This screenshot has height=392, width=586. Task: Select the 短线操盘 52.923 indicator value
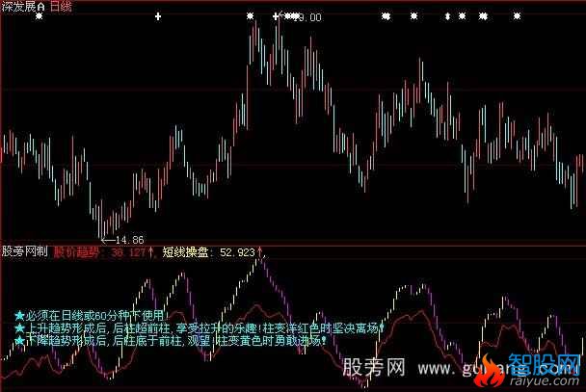[212, 252]
